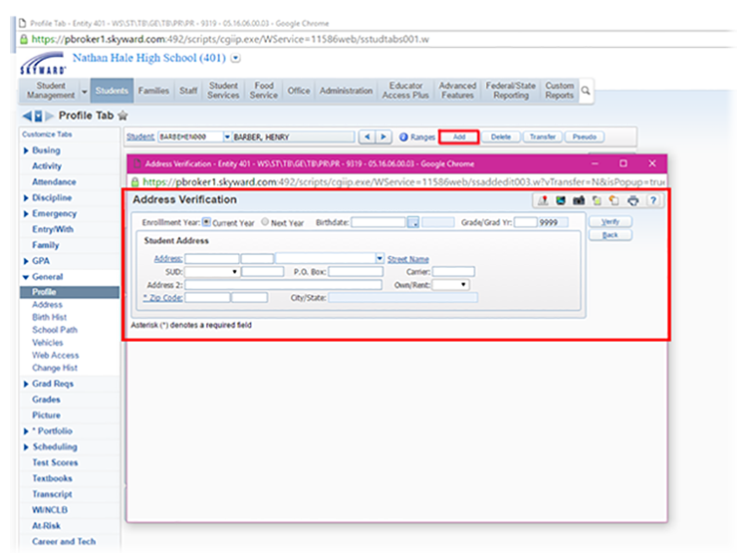
Task: Click the camera icon in popup toolbar
Action: tap(578, 200)
